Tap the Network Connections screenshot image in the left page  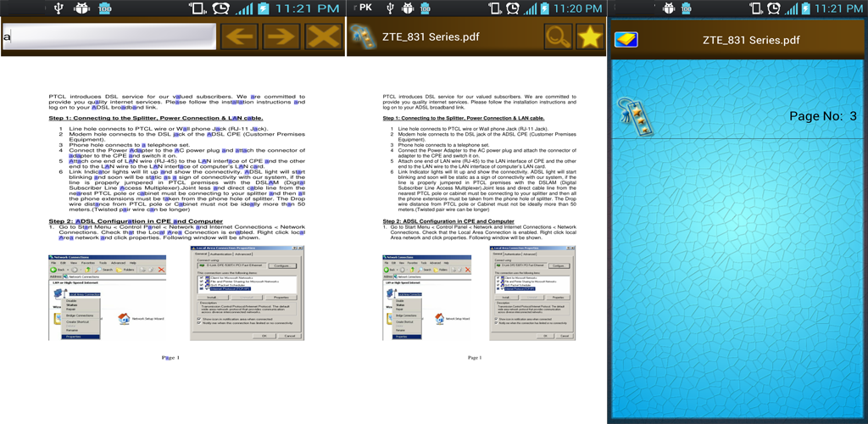point(108,298)
